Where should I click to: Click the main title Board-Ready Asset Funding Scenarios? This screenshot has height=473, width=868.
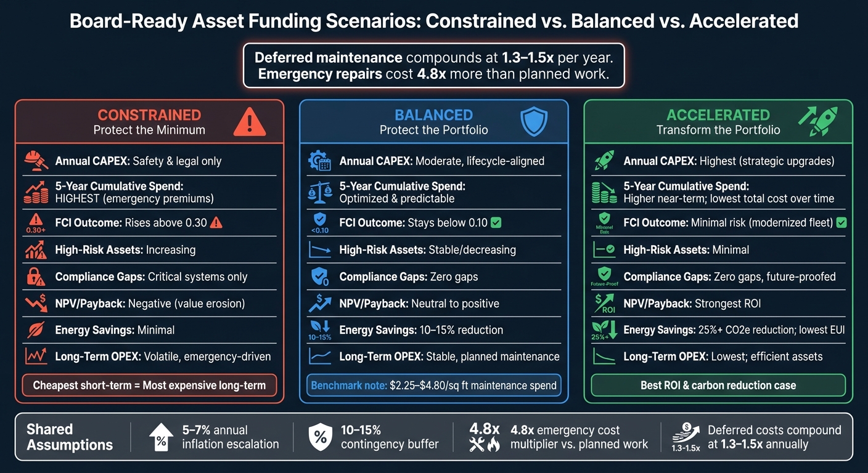tap(433, 20)
